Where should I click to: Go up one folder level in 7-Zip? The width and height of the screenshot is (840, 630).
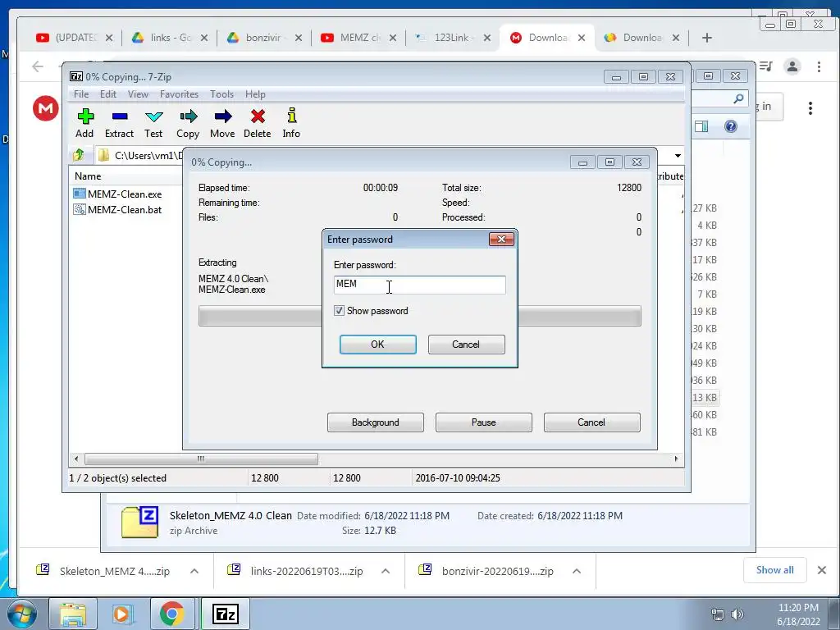[x=79, y=155]
